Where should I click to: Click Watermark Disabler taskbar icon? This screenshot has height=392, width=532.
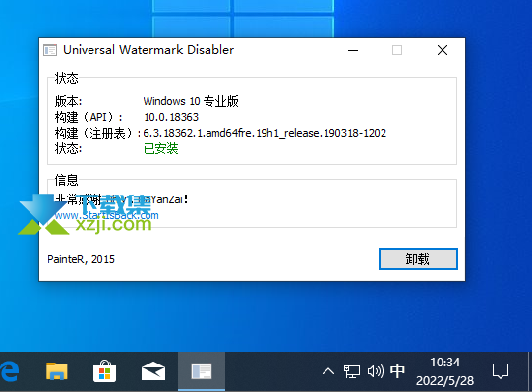point(202,371)
